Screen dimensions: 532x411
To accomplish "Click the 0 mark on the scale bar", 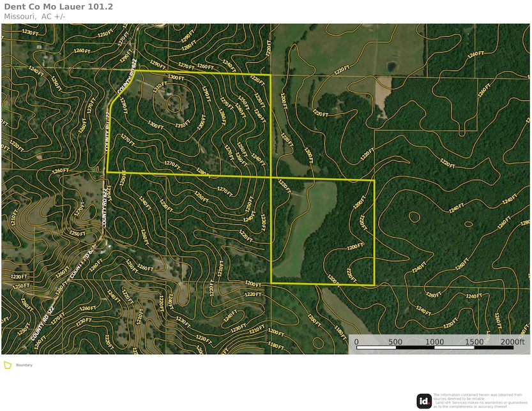I will [356, 342].
